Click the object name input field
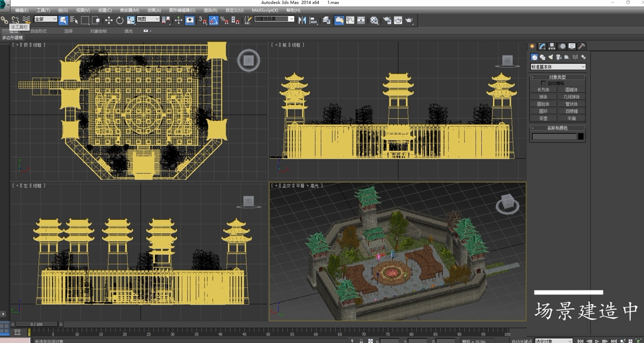Screen dimensions: 644x343 point(554,137)
